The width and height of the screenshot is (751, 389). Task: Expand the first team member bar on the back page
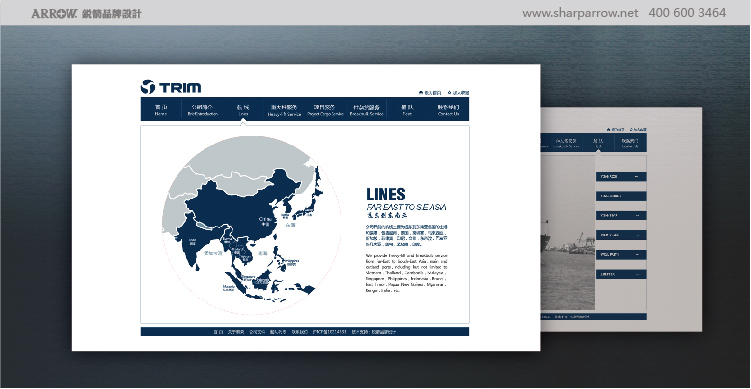pos(621,177)
